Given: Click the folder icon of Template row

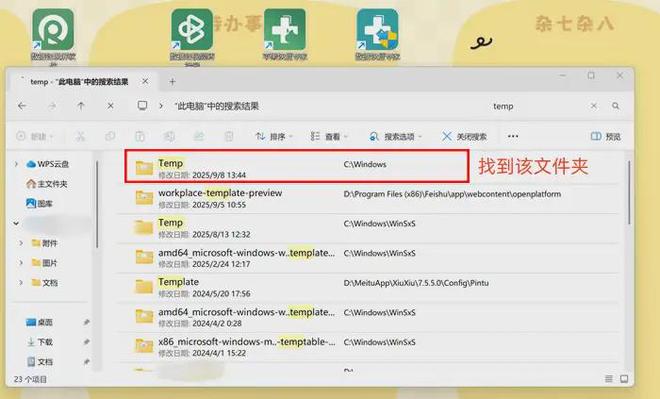Looking at the screenshot, I should click(144, 286).
